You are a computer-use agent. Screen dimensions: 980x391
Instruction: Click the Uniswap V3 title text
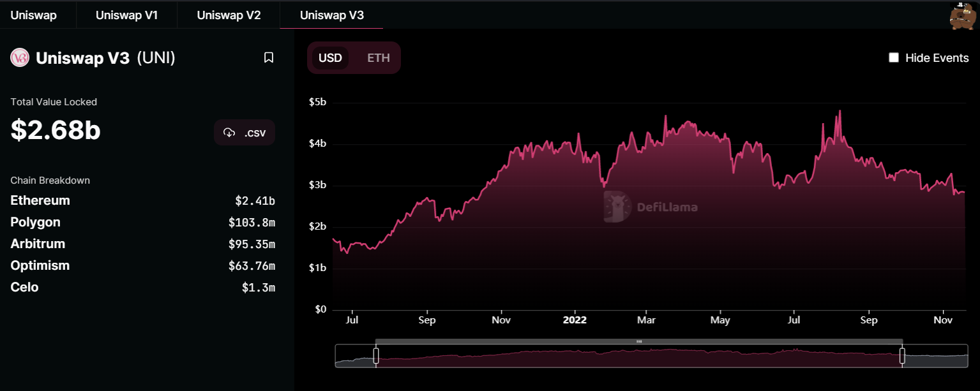click(83, 58)
